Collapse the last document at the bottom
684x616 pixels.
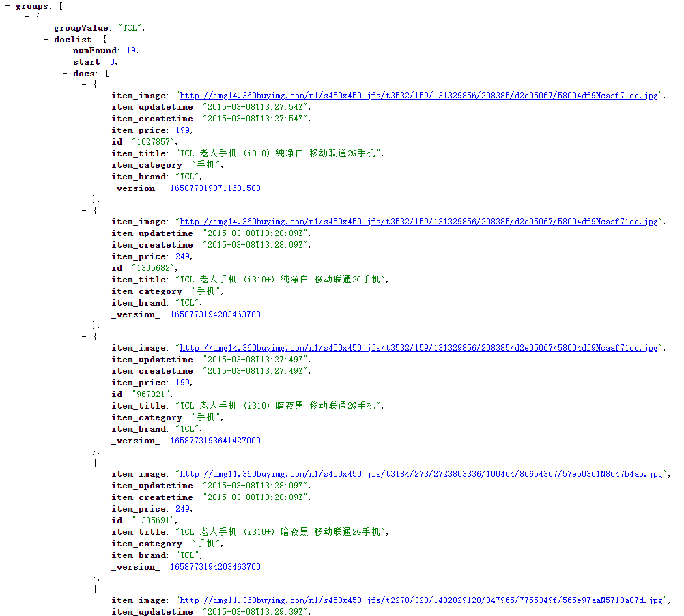[84, 589]
